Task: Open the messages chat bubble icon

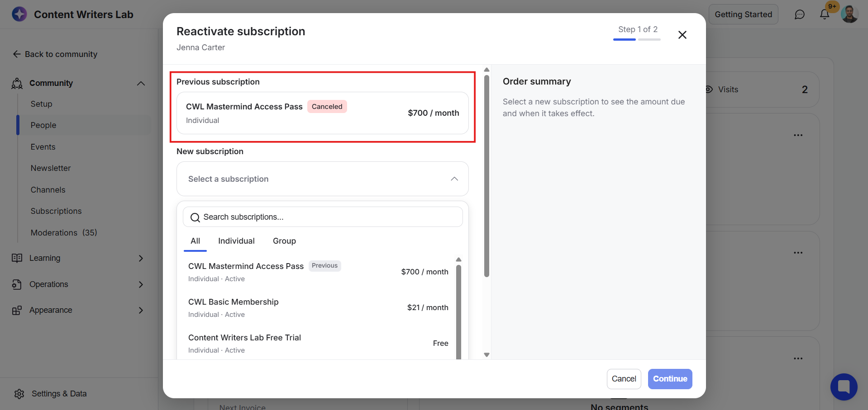Action: pos(800,14)
